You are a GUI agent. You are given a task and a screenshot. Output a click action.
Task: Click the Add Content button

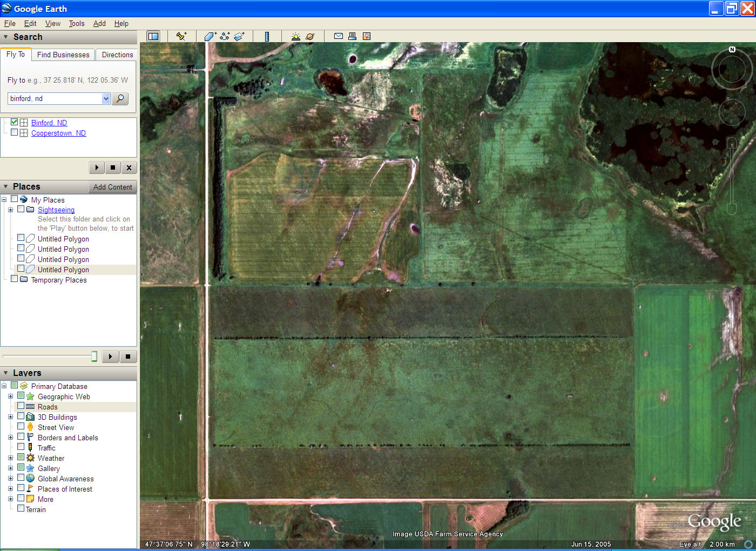pyautogui.click(x=112, y=187)
